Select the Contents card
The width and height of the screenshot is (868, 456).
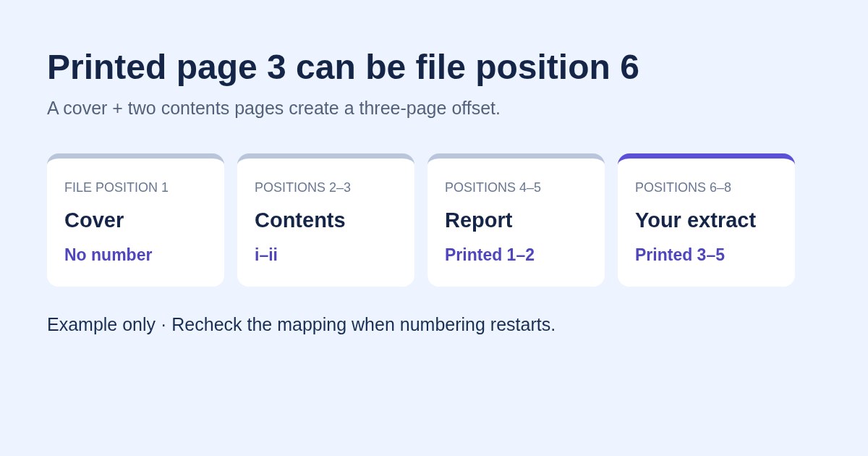pos(325,220)
